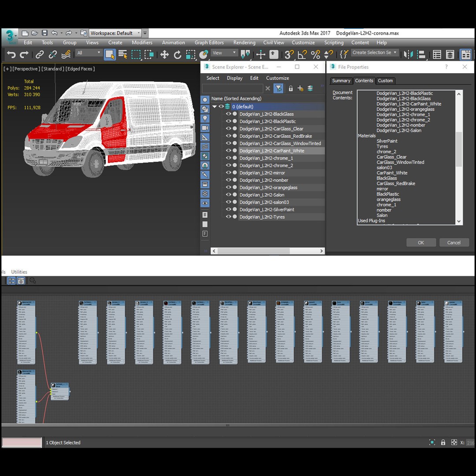The height and width of the screenshot is (476, 476).
Task: Collapse the 0 (default) layer tree
Action: [215, 107]
